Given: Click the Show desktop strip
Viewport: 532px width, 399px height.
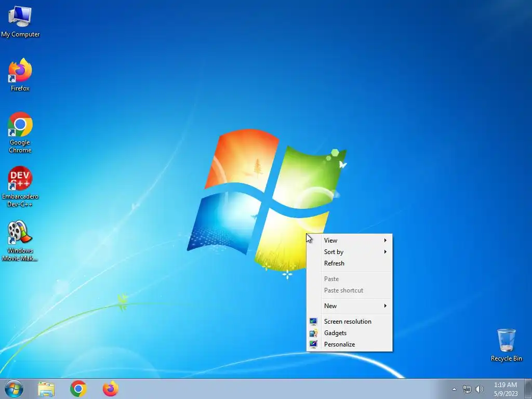Looking at the screenshot, I should [528, 389].
